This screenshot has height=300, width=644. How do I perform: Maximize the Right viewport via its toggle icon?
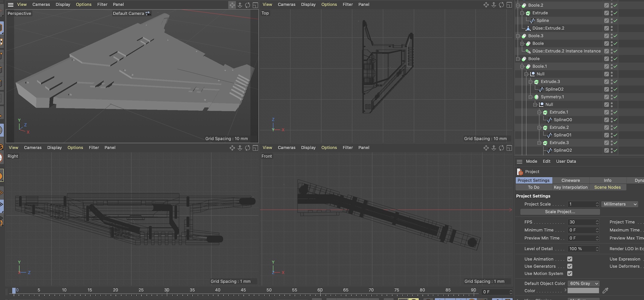255,148
